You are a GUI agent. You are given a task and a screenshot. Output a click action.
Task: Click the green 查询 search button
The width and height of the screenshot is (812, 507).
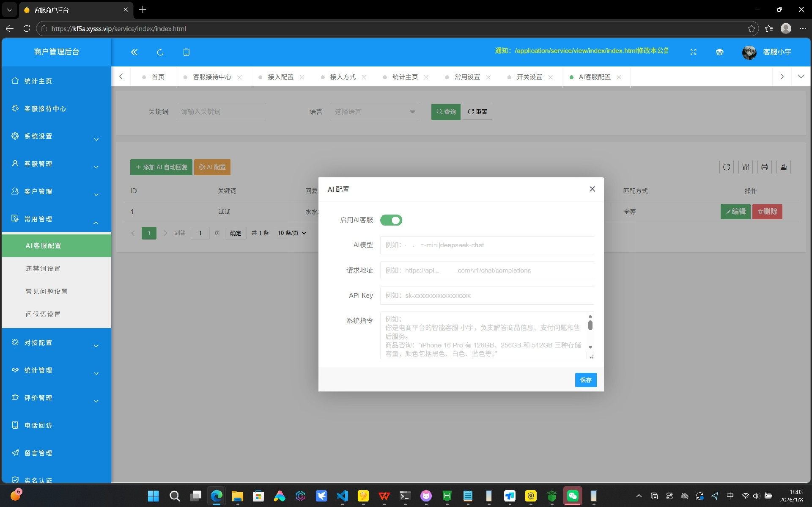coord(446,112)
